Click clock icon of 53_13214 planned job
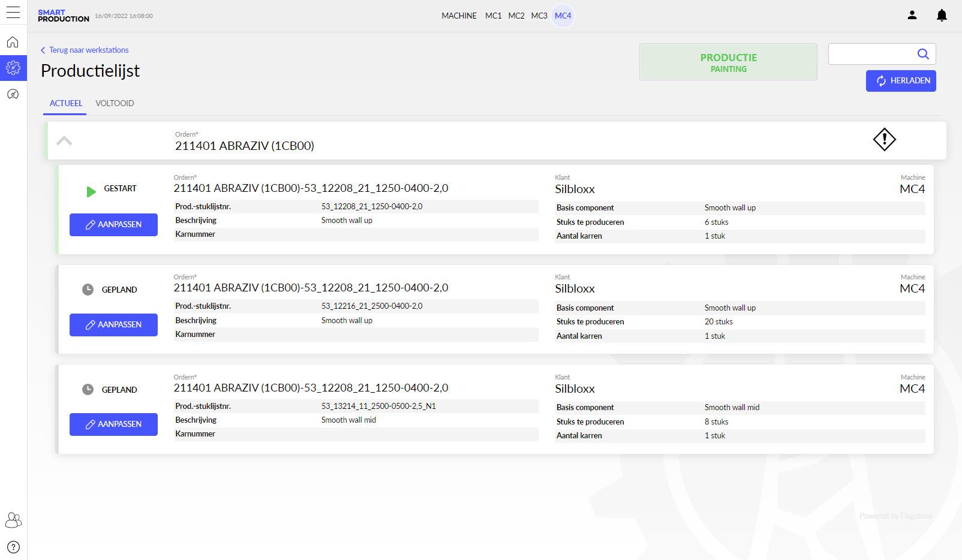Viewport: 962px width, 560px height. click(x=88, y=389)
